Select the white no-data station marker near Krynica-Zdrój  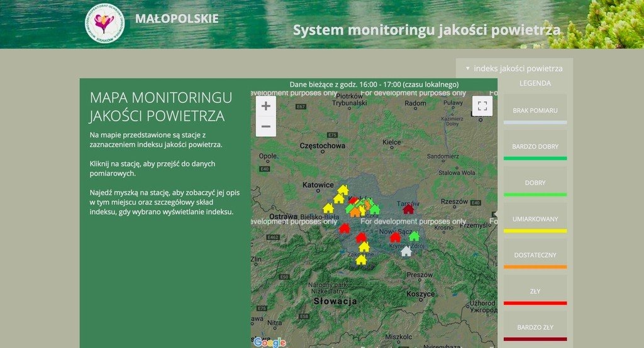pos(406,251)
